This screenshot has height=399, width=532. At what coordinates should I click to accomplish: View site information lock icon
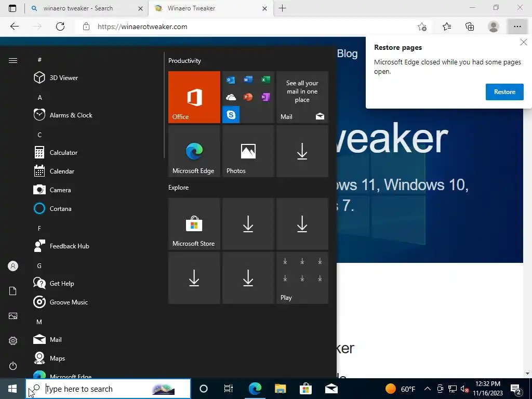coord(86,26)
